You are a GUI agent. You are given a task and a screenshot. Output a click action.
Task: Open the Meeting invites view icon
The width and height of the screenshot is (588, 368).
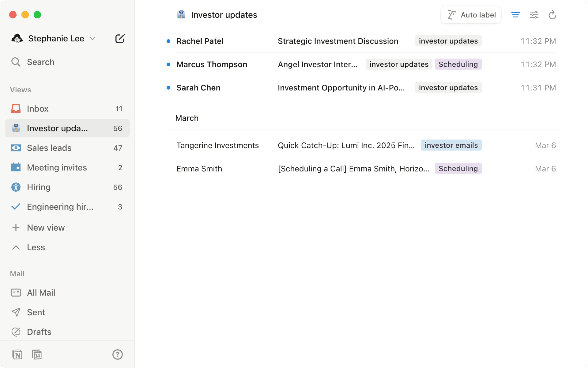pyautogui.click(x=16, y=167)
